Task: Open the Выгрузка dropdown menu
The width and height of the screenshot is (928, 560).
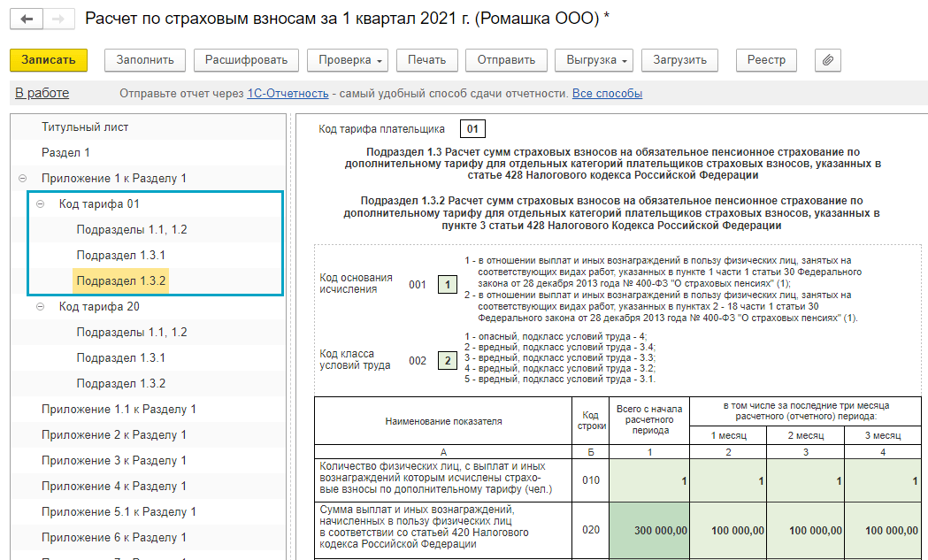Action: pyautogui.click(x=594, y=60)
